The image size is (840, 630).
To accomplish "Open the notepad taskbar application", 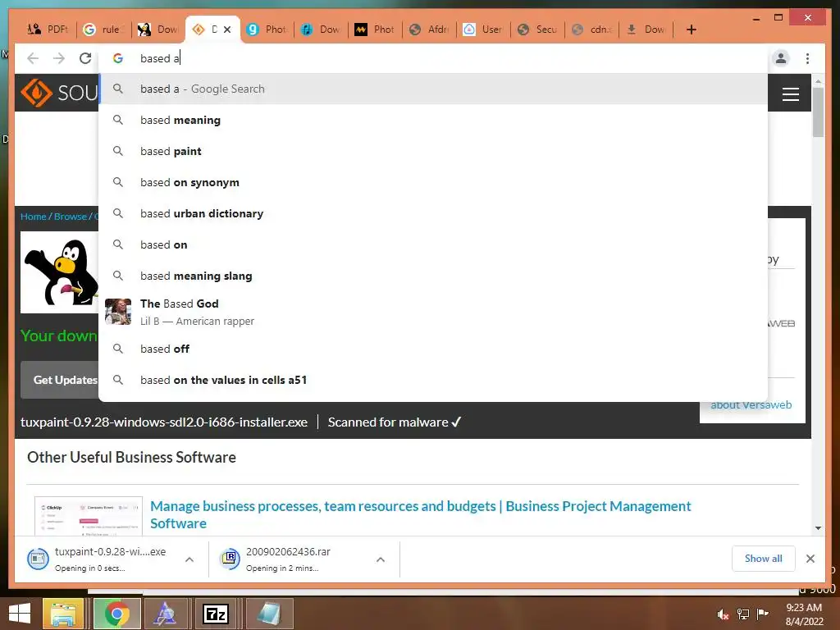I will click(269, 614).
